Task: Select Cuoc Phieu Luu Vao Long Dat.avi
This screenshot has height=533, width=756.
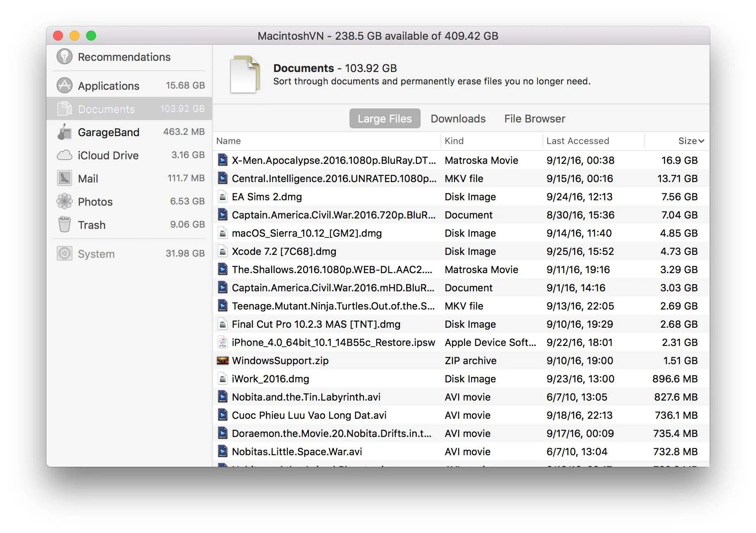Action: pyautogui.click(x=309, y=415)
